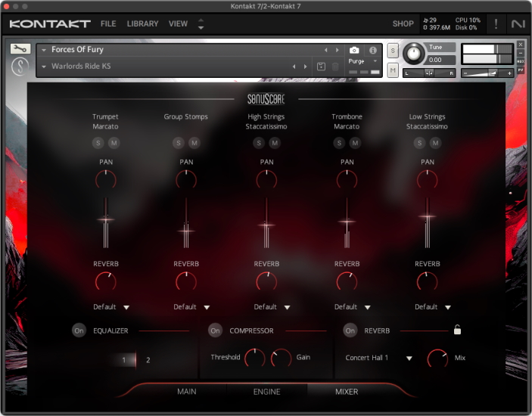Switch to the MAIN tab
The width and height of the screenshot is (532, 416).
tap(187, 392)
